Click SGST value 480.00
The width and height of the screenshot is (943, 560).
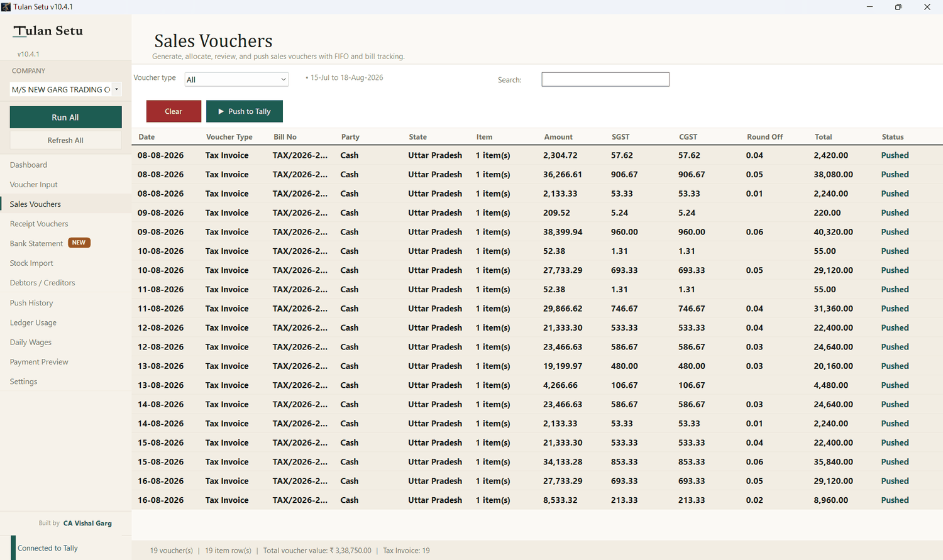click(624, 366)
